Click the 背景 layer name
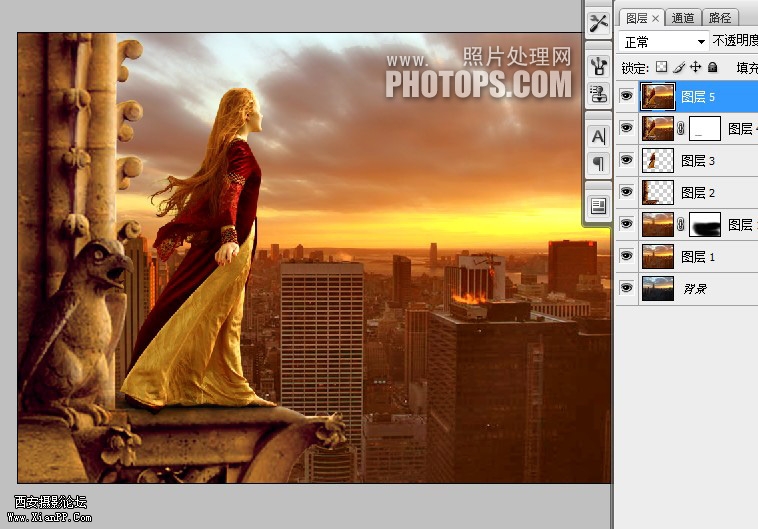 point(695,289)
